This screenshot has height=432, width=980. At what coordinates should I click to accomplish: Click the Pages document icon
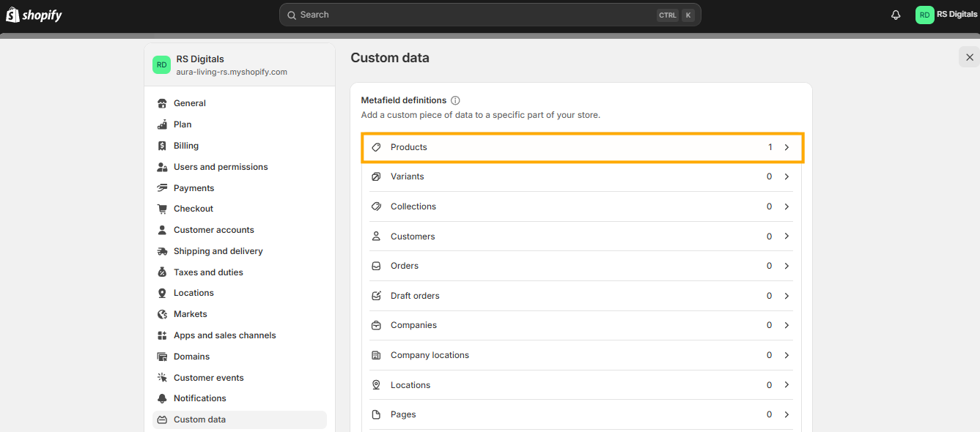(376, 414)
